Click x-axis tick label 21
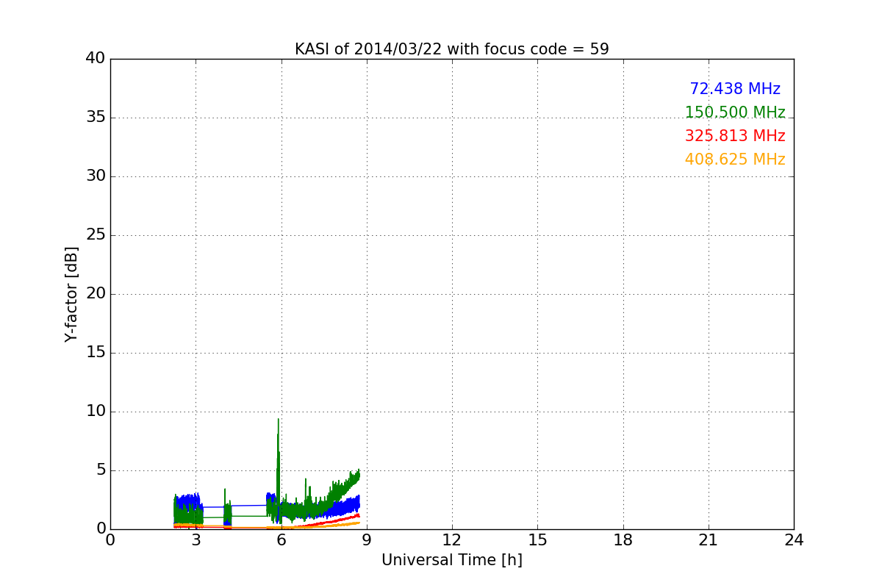The width and height of the screenshot is (882, 588). [709, 540]
